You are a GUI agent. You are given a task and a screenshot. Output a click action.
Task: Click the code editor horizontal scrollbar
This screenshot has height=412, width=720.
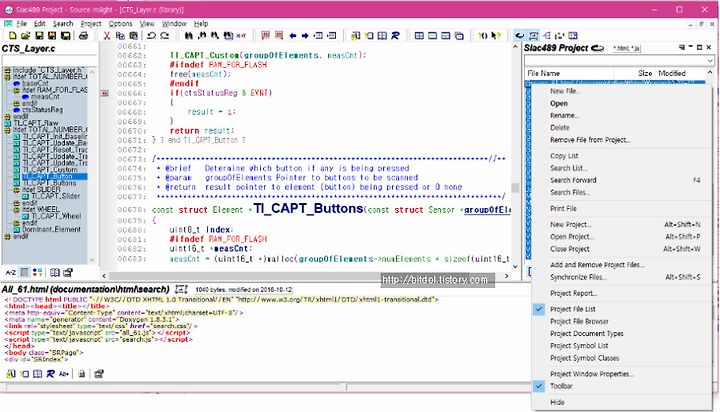(305, 276)
